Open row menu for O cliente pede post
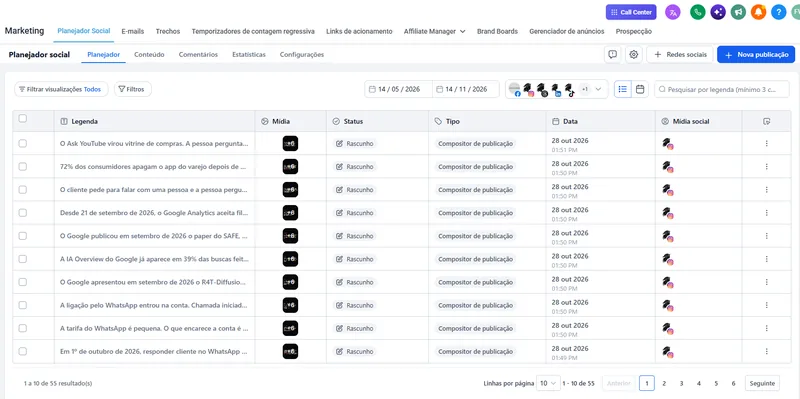 [x=766, y=190]
